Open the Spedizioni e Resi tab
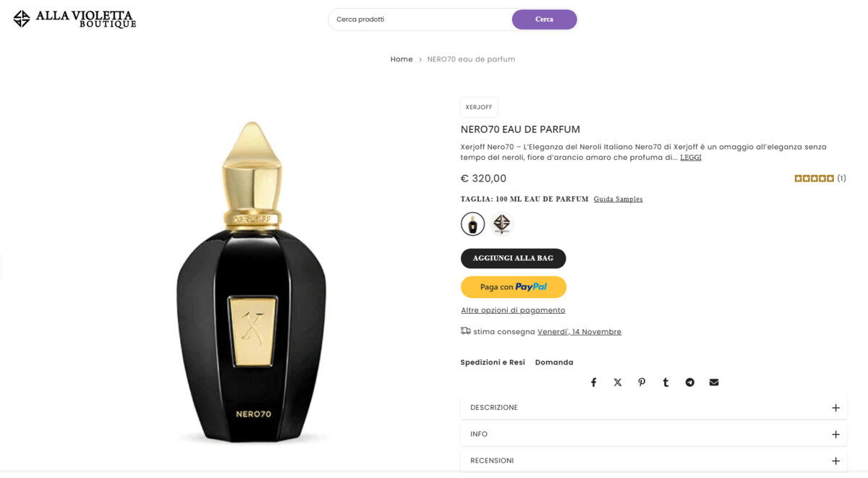Image resolution: width=868 pixels, height=478 pixels. (x=493, y=362)
